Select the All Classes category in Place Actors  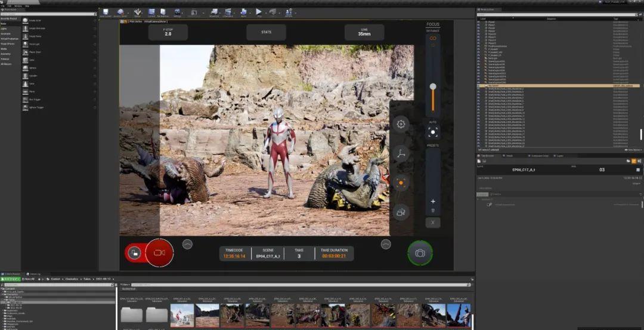[6, 64]
